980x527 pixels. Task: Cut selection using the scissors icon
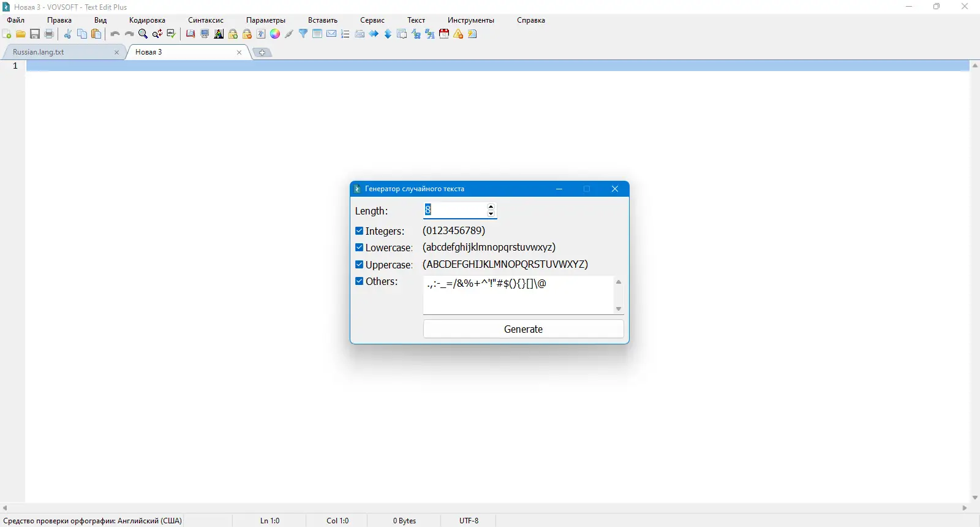67,34
